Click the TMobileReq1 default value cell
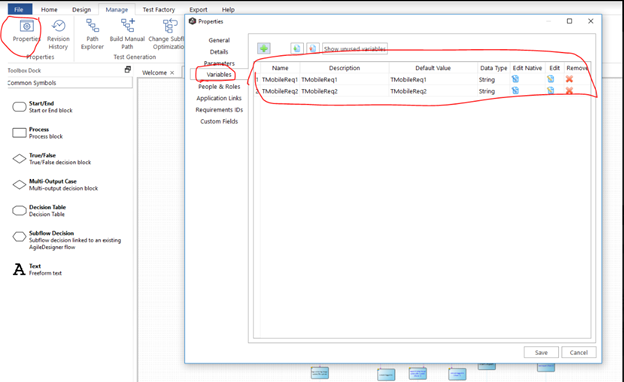624x382 pixels. 433,79
